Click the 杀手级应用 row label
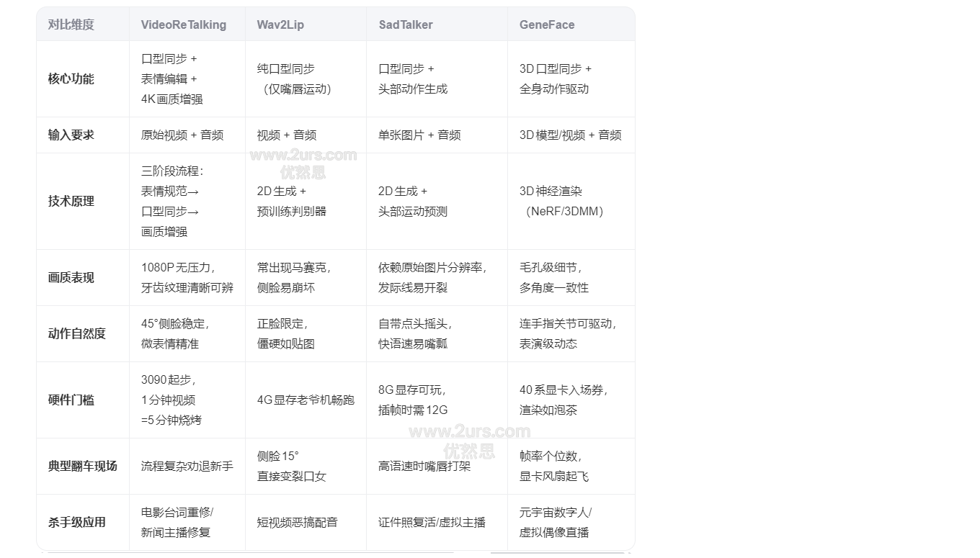 click(x=83, y=523)
